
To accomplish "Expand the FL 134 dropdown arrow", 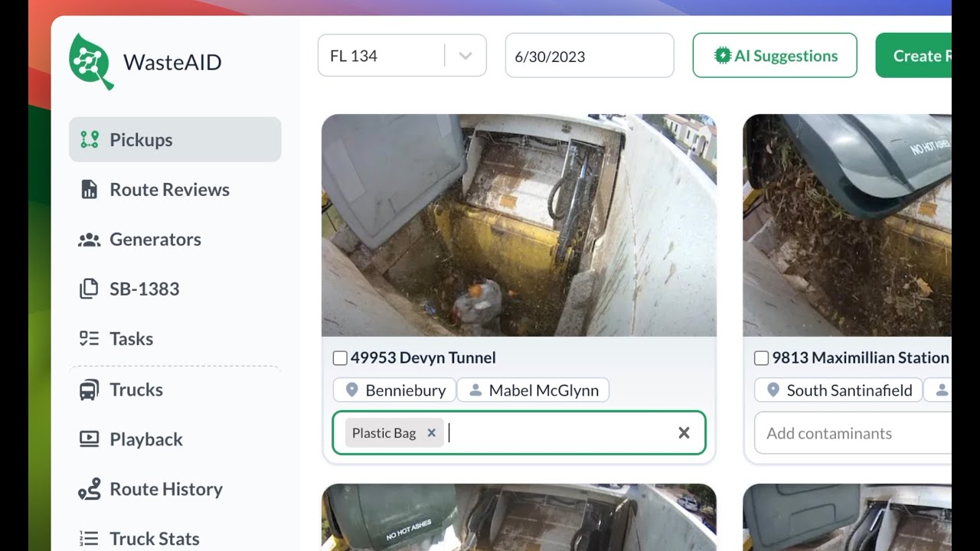I will point(465,56).
